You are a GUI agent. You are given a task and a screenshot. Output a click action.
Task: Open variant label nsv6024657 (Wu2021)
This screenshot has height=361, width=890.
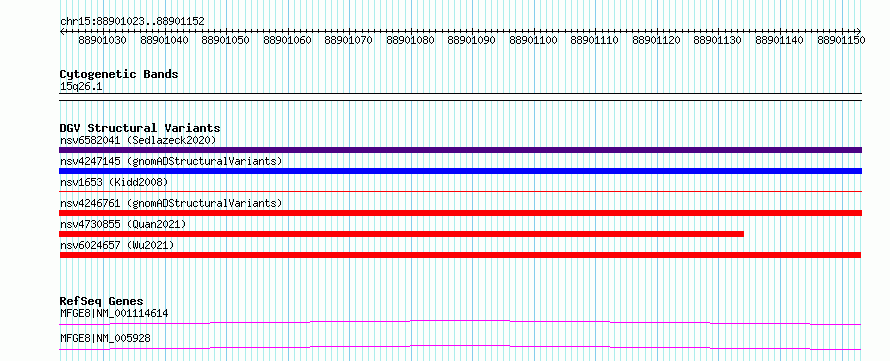tap(117, 245)
